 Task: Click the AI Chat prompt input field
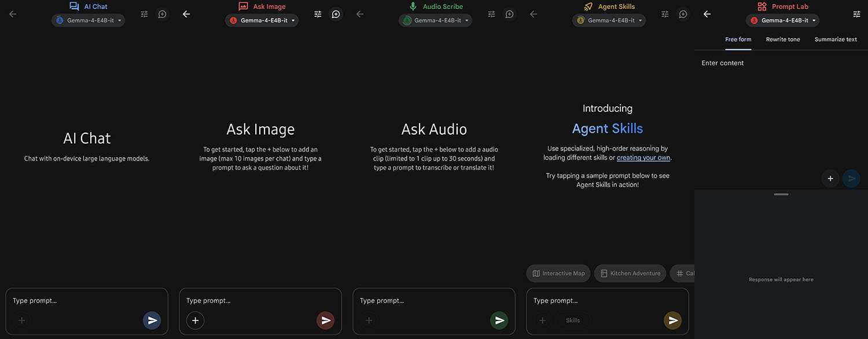pos(87,301)
